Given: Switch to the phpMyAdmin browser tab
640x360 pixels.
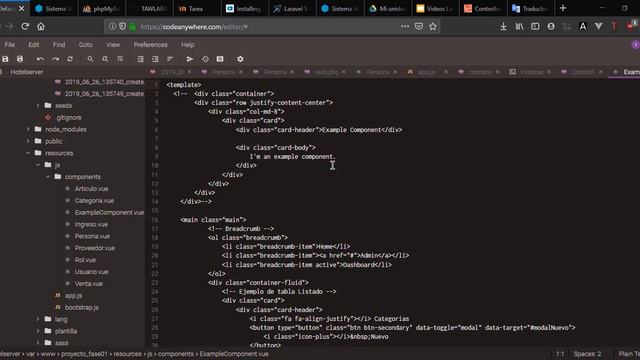Looking at the screenshot, I should pos(100,9).
